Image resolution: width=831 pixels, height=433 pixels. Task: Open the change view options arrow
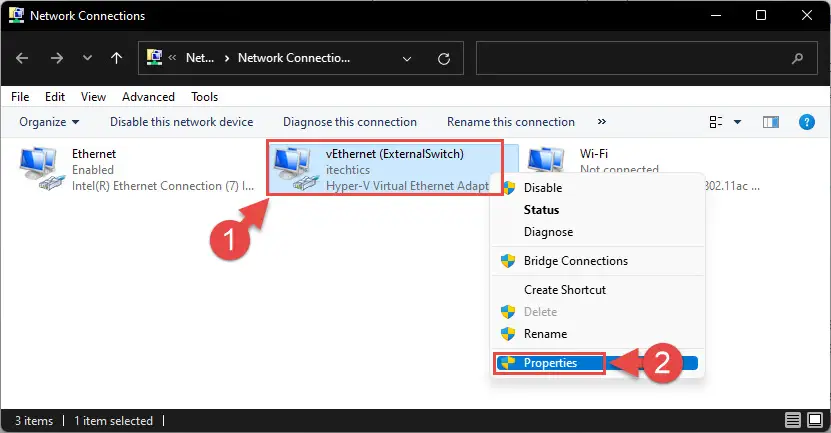[x=737, y=122]
